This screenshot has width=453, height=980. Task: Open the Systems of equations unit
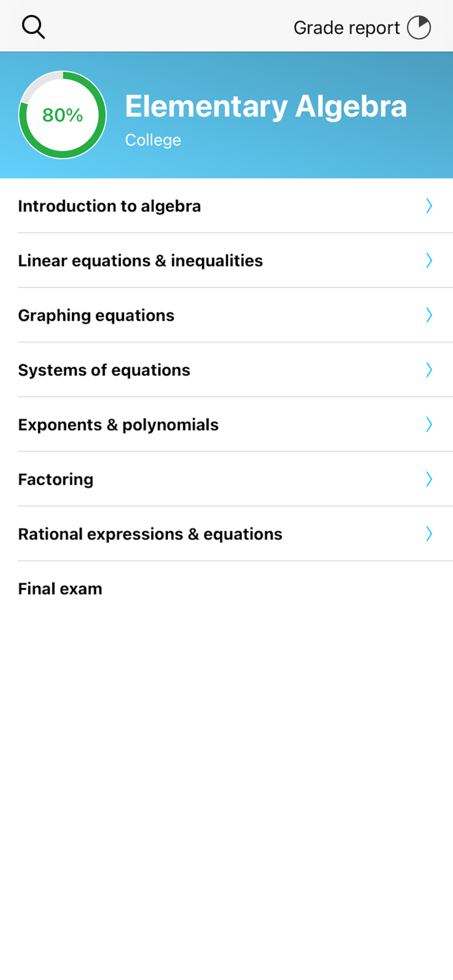coord(103,370)
